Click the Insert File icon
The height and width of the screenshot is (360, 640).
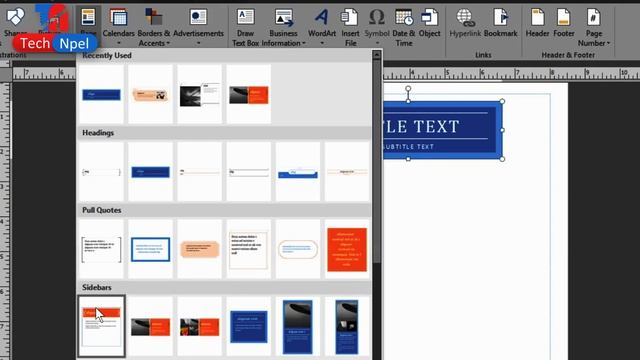point(350,18)
